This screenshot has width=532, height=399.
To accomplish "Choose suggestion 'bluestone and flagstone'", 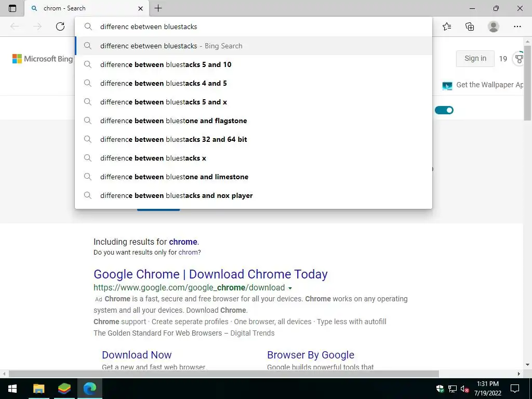I will [x=254, y=121].
